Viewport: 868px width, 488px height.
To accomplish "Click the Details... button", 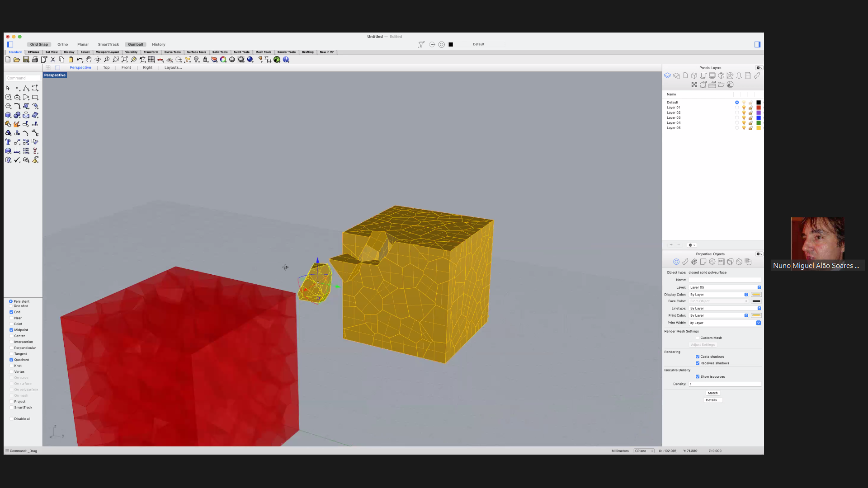I will pos(712,400).
